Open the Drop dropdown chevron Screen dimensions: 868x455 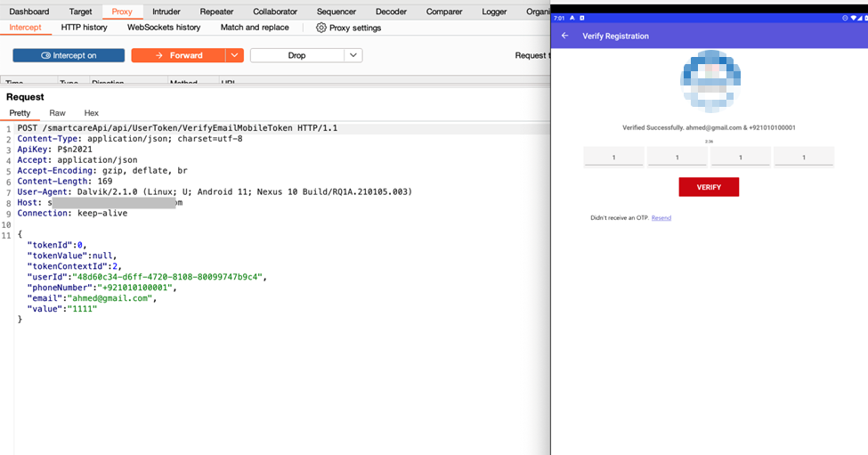[353, 55]
